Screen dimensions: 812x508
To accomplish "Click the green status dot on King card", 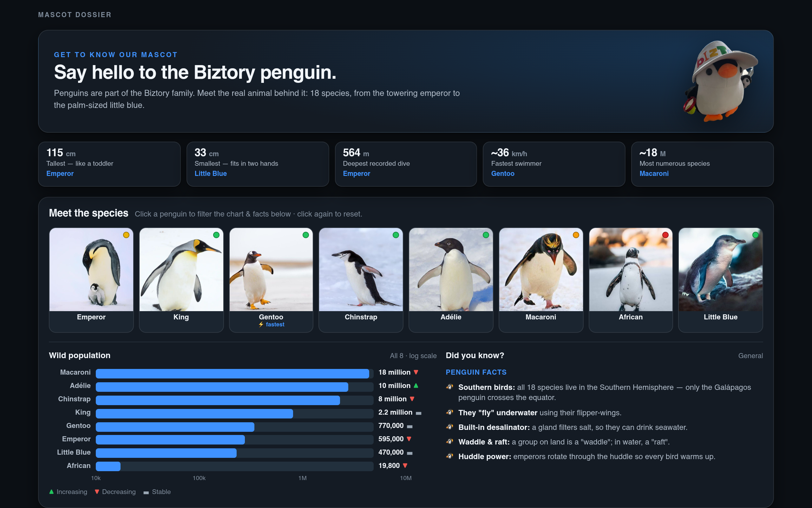I will (x=216, y=235).
